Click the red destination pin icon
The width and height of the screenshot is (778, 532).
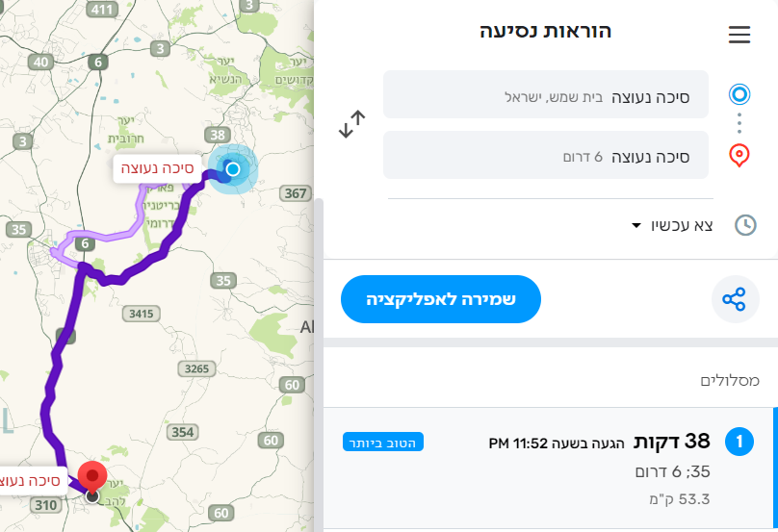[x=739, y=155]
